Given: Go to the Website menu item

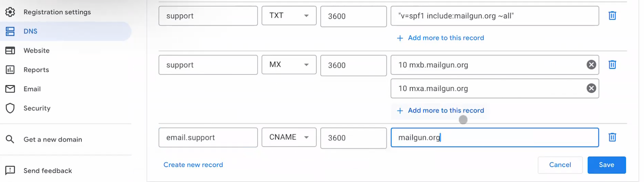Looking at the screenshot, I should [x=36, y=51].
